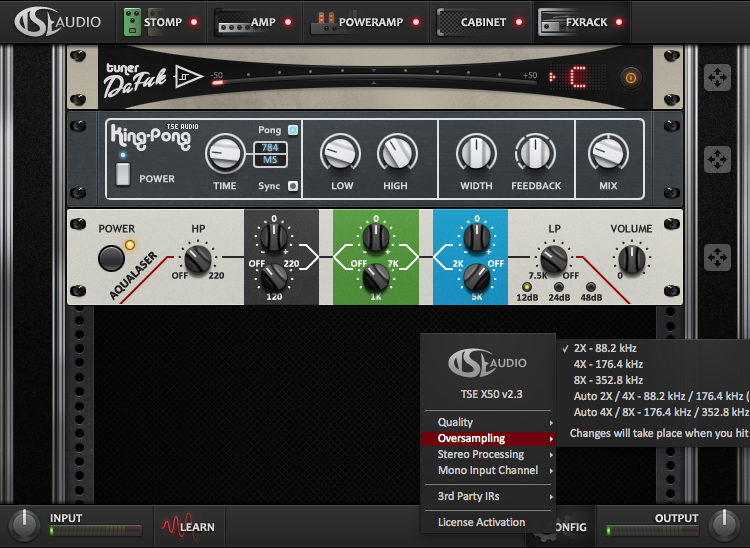Grab the move handle of the tuner unit
This screenshot has height=548, width=750.
717,77
